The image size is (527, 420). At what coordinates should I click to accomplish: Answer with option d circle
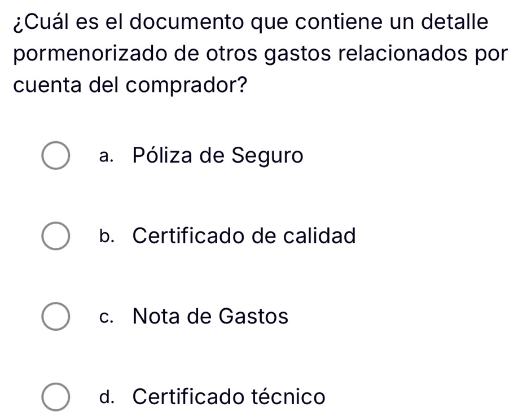(x=56, y=396)
